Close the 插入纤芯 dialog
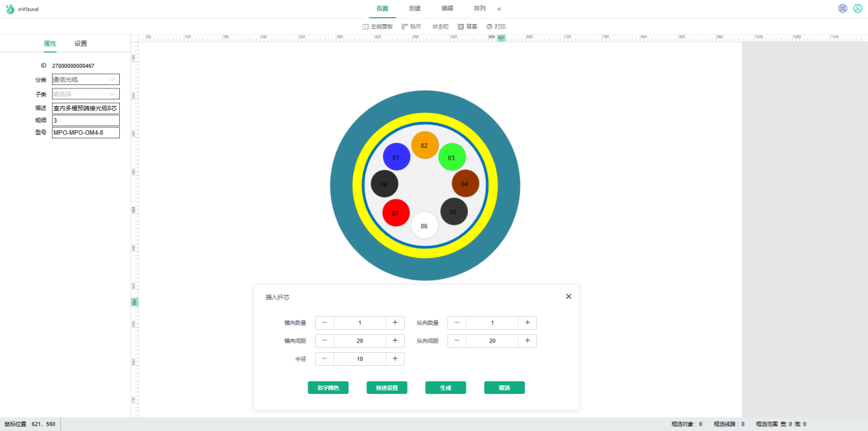Screen dimensions: 868x431 point(568,297)
